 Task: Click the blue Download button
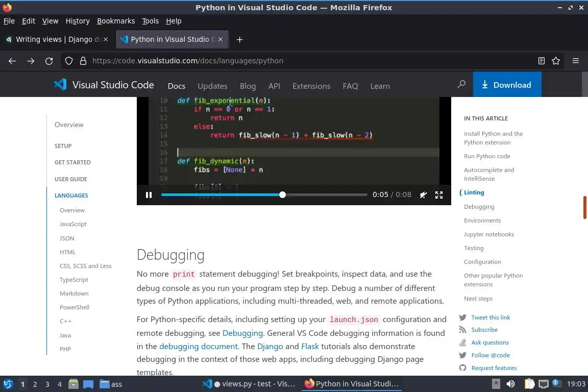507,85
